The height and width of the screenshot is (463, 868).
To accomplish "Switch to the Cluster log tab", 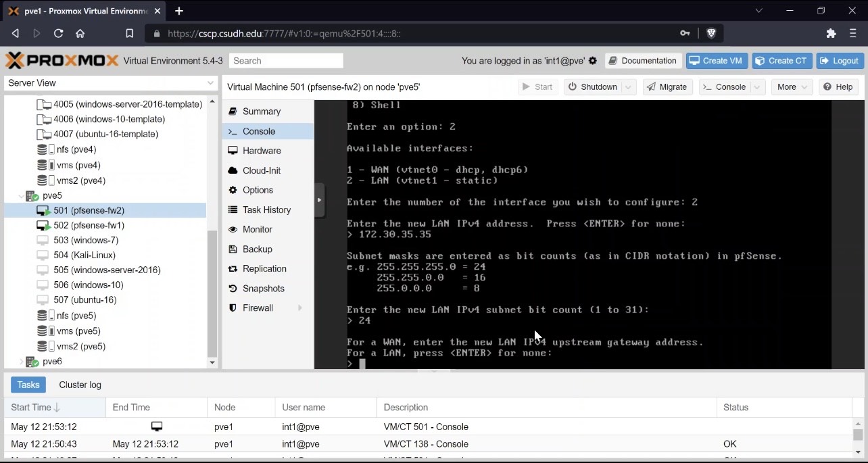I will point(80,385).
